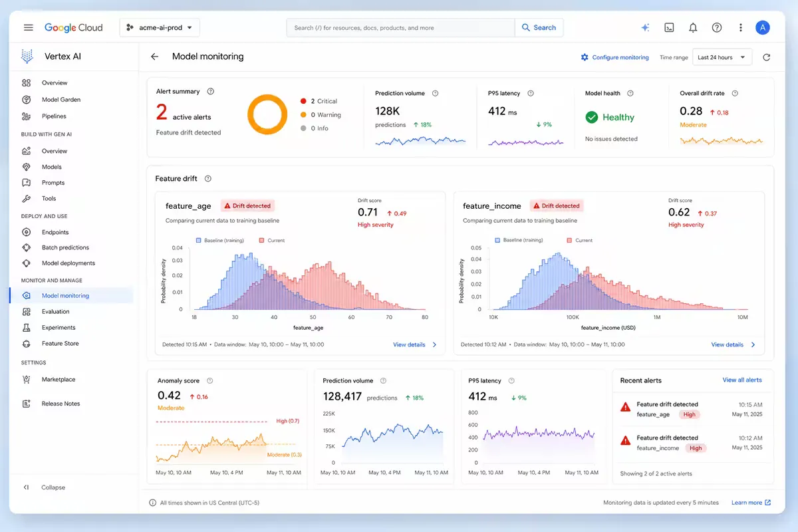Open Model deployments in the sidebar

tap(71, 263)
